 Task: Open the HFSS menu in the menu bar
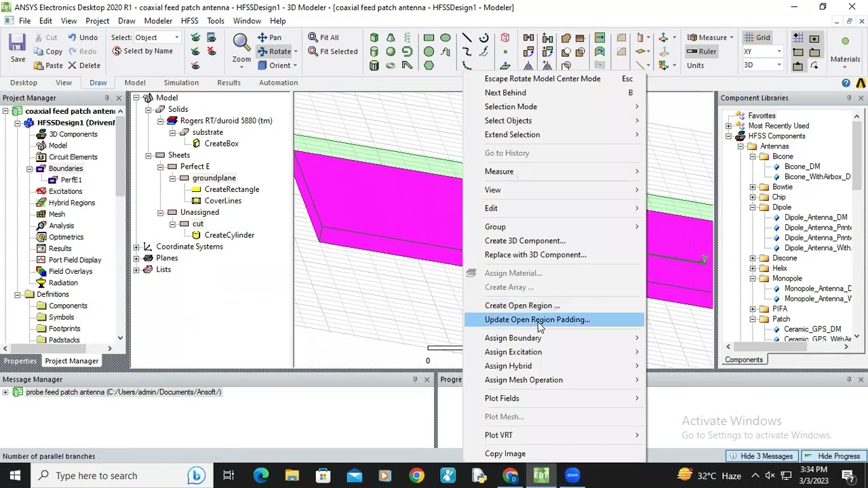(x=189, y=21)
